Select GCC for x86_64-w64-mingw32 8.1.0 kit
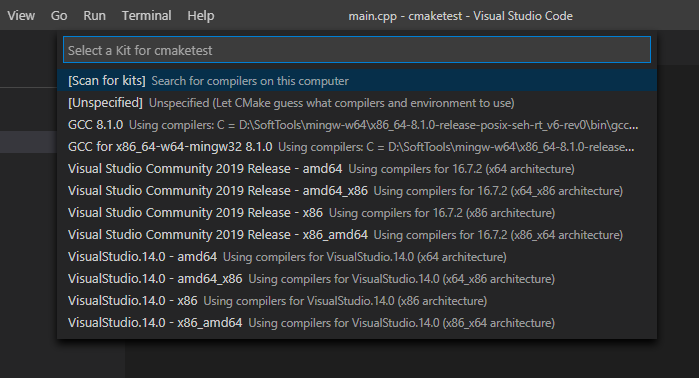This screenshot has height=378, width=699. click(x=357, y=147)
